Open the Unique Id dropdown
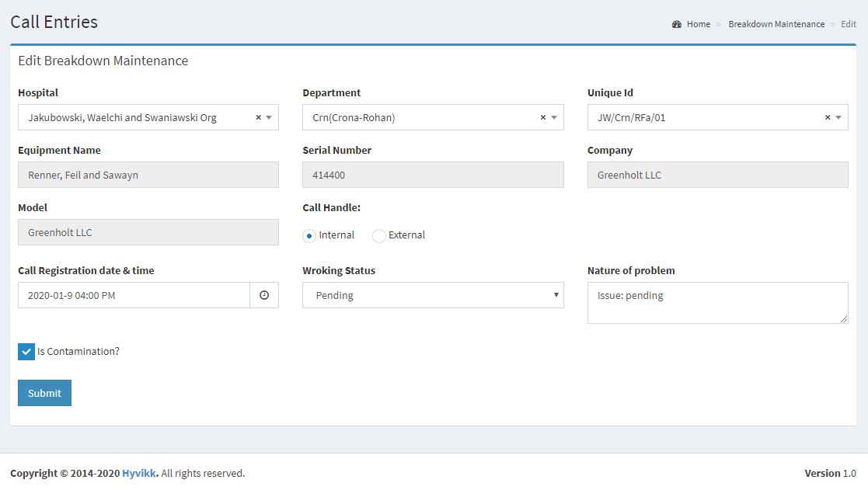 (839, 117)
